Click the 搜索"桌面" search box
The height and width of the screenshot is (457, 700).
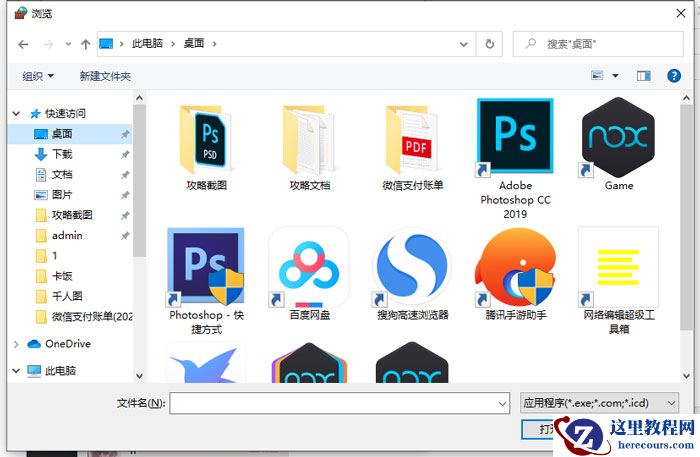pos(598,44)
